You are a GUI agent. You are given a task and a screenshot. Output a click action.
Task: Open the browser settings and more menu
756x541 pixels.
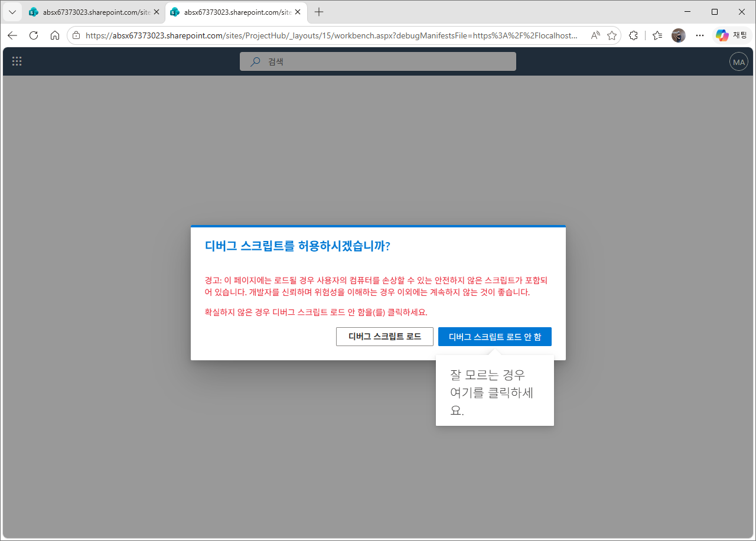click(x=700, y=35)
